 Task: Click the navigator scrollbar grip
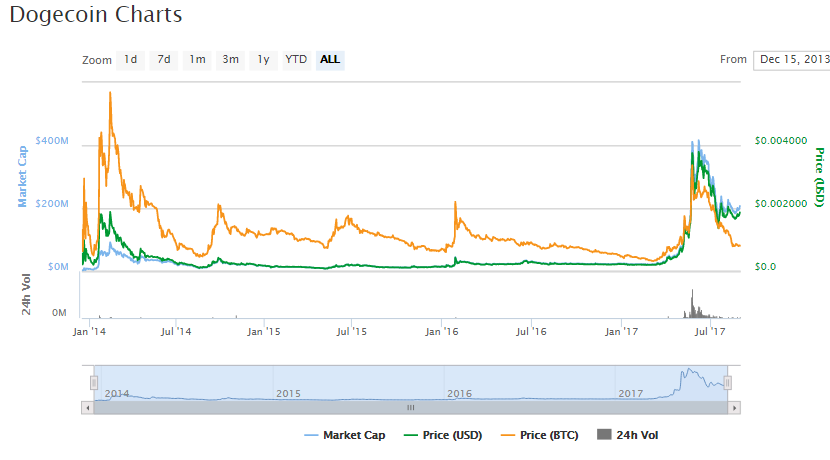pos(411,408)
